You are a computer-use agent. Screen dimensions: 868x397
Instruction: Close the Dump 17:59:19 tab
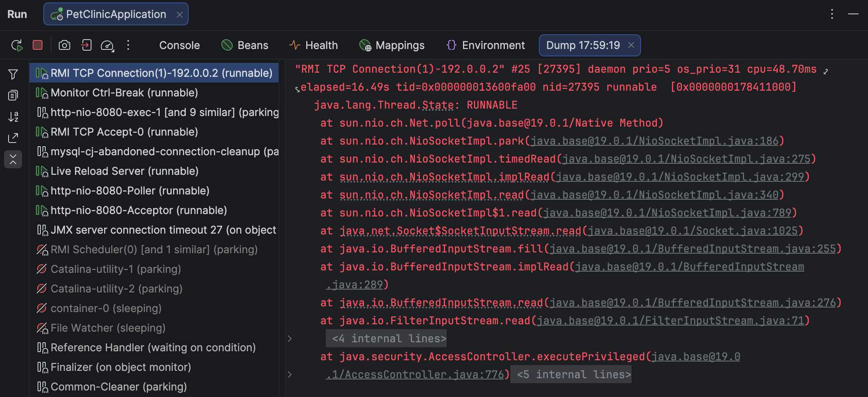631,45
